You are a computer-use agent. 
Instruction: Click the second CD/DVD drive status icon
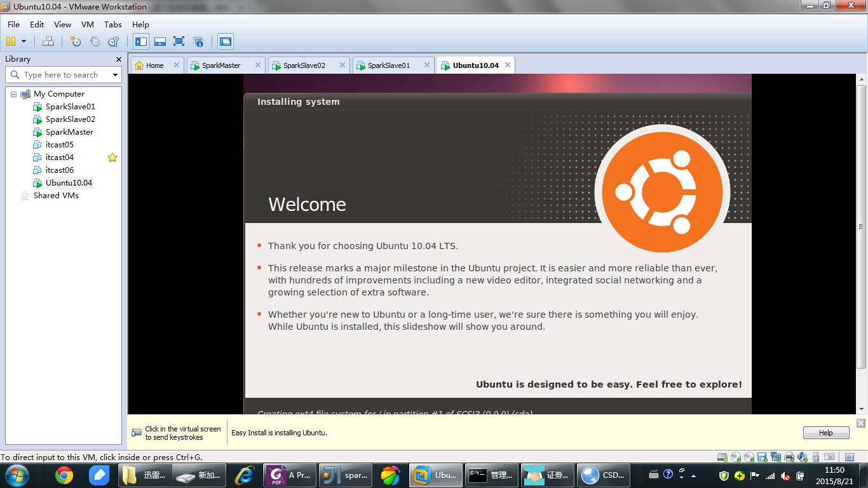tap(749, 457)
